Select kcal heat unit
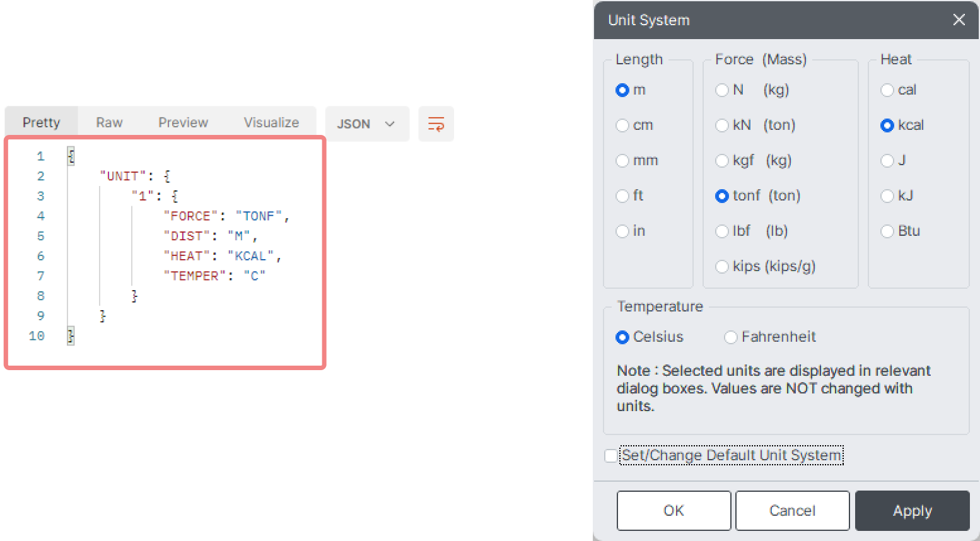This screenshot has height=541, width=980. 887,125
